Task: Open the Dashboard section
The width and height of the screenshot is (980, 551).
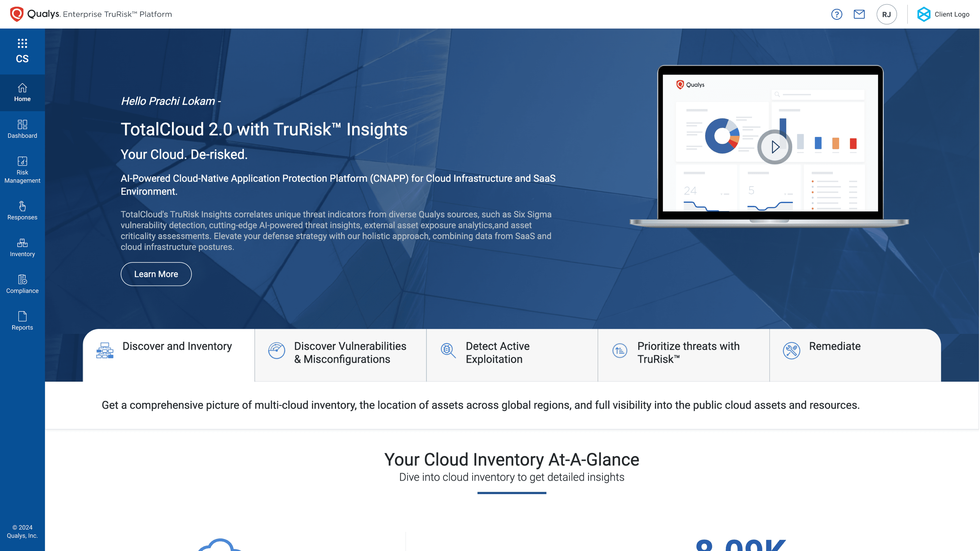Action: coord(22,129)
